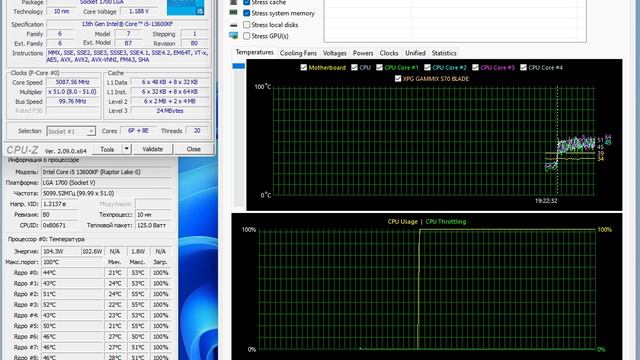Click the Level 2 cache value 6 x 2 MB + 2 x 4 MB
The width and height of the screenshot is (640, 360).
170,101
